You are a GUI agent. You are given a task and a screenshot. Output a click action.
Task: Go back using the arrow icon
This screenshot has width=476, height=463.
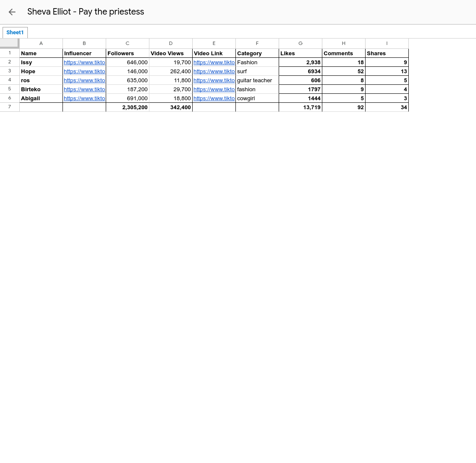pyautogui.click(x=12, y=12)
